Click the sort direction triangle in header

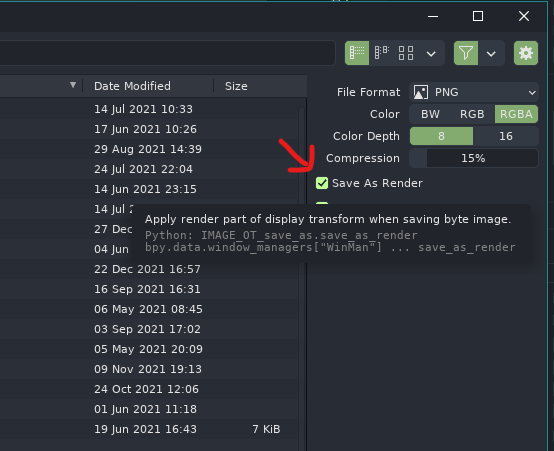73,85
